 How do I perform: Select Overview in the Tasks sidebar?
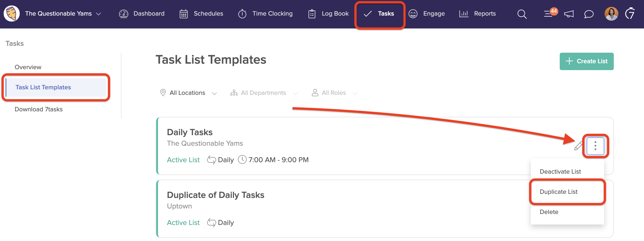click(28, 67)
